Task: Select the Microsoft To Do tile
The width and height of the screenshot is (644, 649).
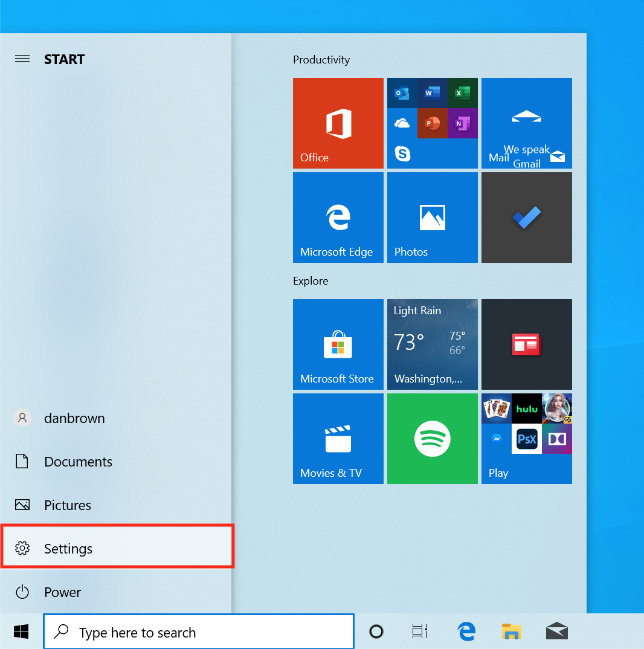Action: (526, 218)
